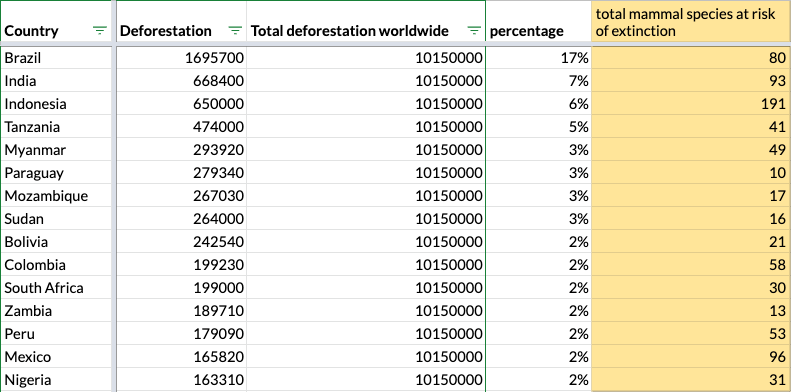Select mammal species value 58 for Colombia
This screenshot has width=791, height=392.
click(691, 264)
